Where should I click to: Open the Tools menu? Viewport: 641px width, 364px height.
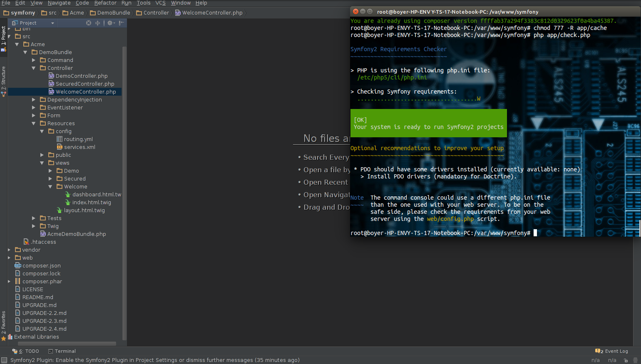(x=144, y=3)
